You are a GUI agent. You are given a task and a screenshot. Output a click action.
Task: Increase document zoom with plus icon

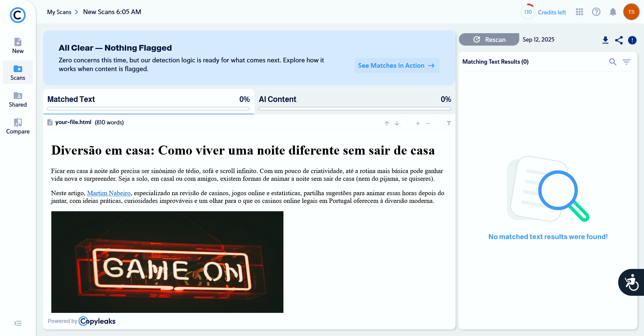tap(418, 123)
